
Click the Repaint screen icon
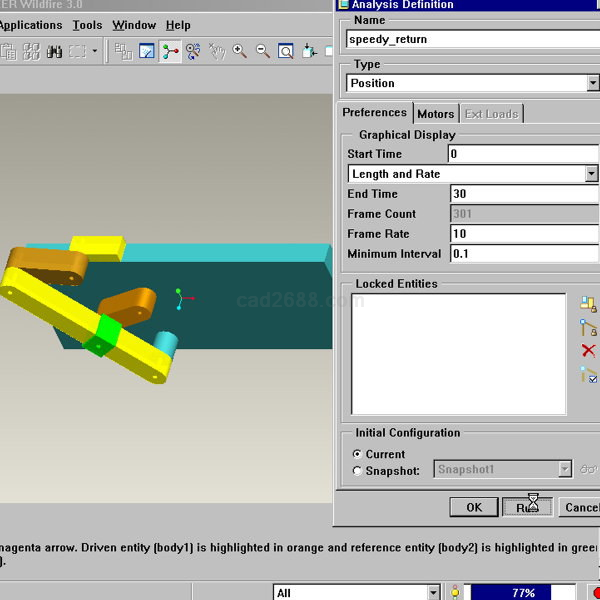(x=147, y=51)
